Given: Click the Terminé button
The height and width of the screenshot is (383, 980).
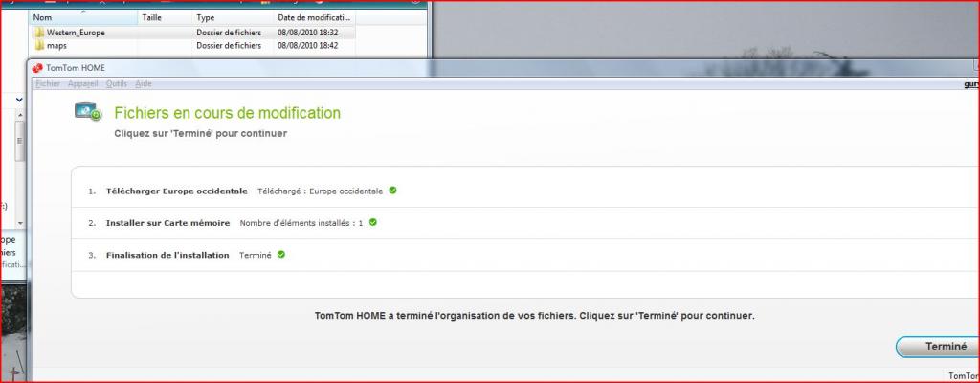Looking at the screenshot, I should (x=940, y=347).
